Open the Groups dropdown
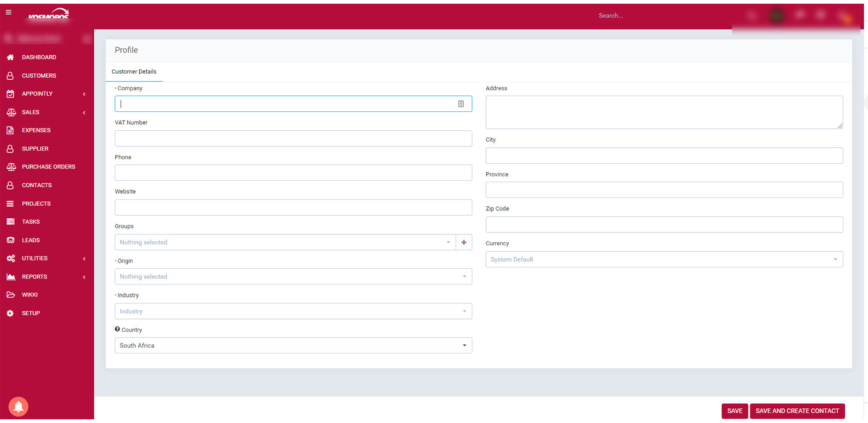This screenshot has height=423, width=868. pyautogui.click(x=285, y=242)
